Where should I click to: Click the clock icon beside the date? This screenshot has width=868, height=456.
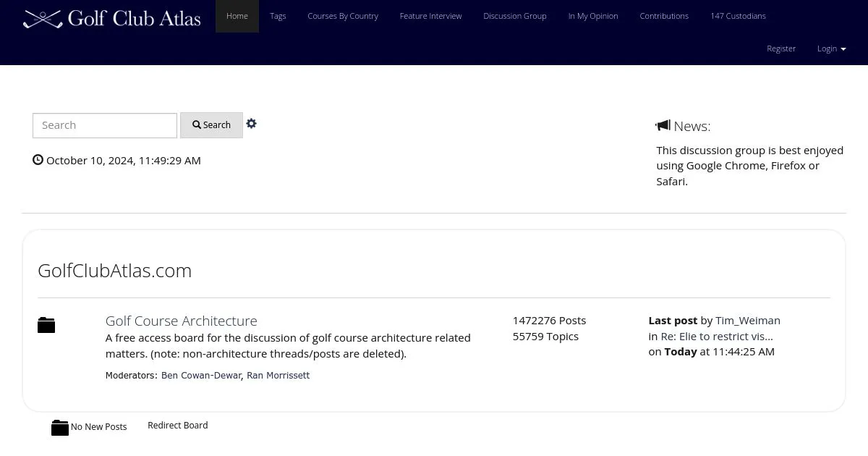tap(38, 160)
